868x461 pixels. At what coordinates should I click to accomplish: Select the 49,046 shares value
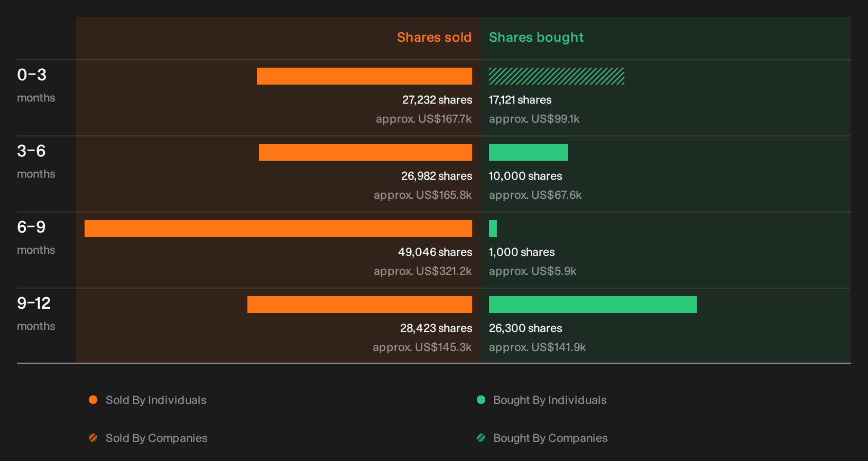click(x=435, y=252)
